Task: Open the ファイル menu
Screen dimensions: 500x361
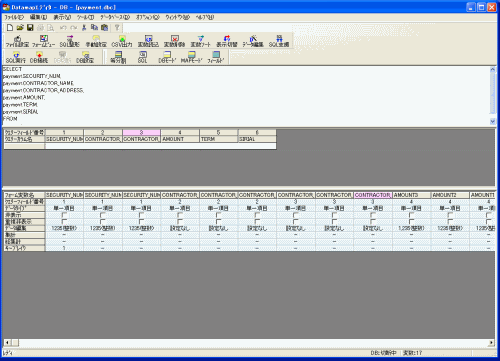Action: (14, 17)
